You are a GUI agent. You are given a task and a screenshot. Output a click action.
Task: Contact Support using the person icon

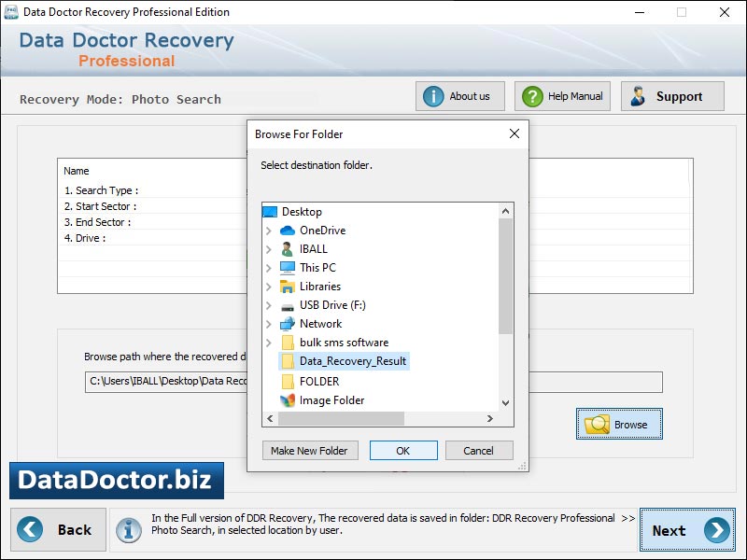640,95
